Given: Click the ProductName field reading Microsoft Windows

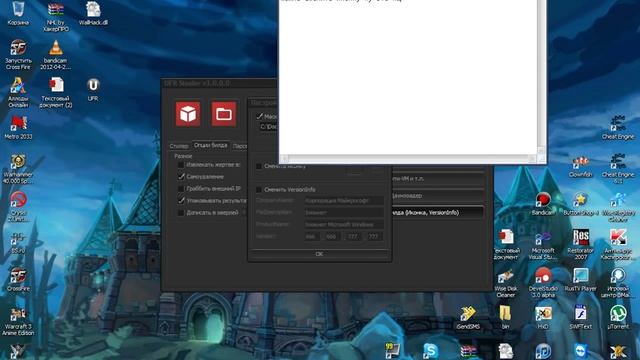Looking at the screenshot, I should click(x=344, y=224).
